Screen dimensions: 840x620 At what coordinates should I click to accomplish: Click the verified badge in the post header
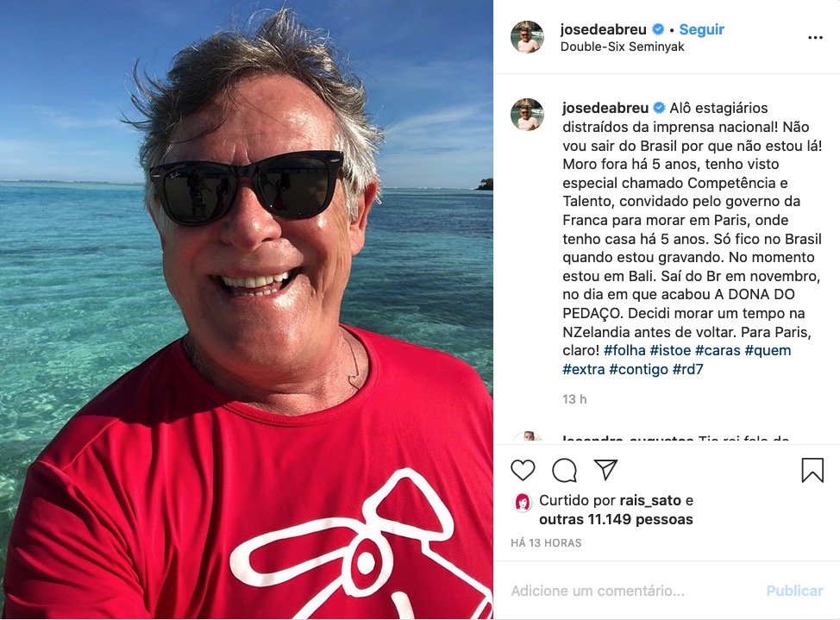[658, 29]
